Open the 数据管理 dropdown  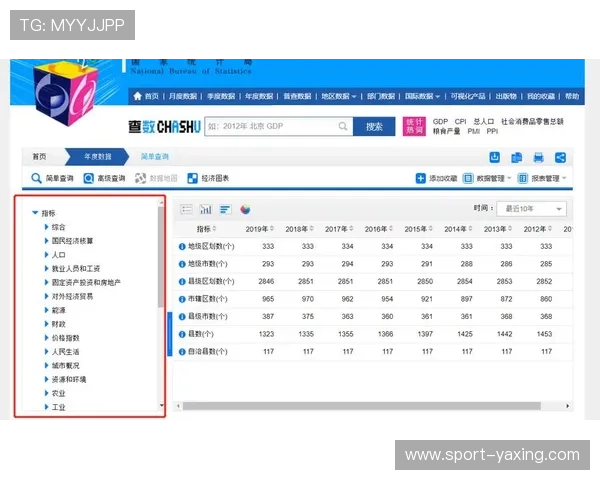coord(487,178)
